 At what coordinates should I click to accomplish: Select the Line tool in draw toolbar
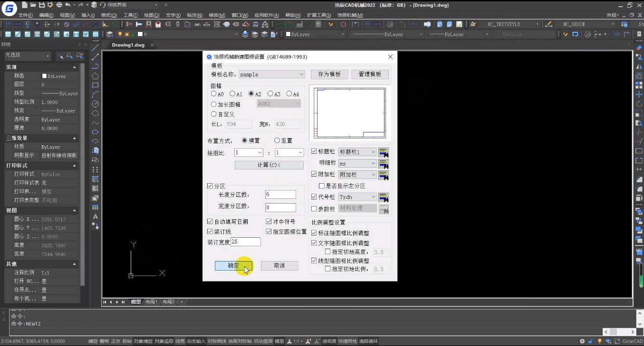(95, 47)
